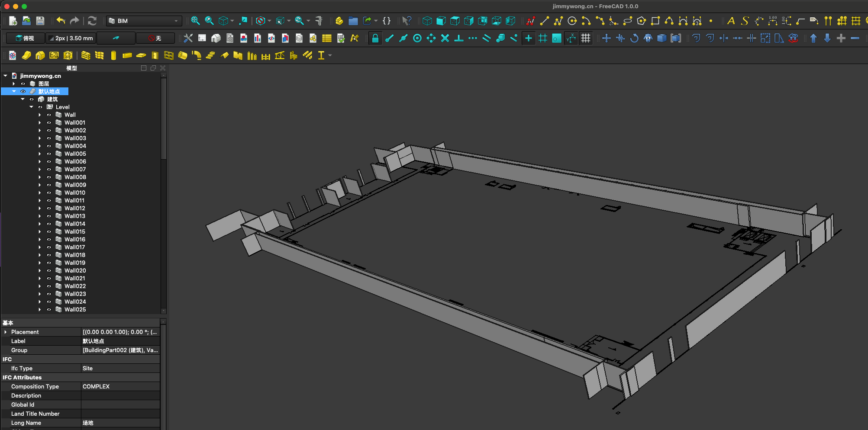Viewport: 868px width, 430px height.
Task: Expand the Placement property row
Action: click(6, 332)
